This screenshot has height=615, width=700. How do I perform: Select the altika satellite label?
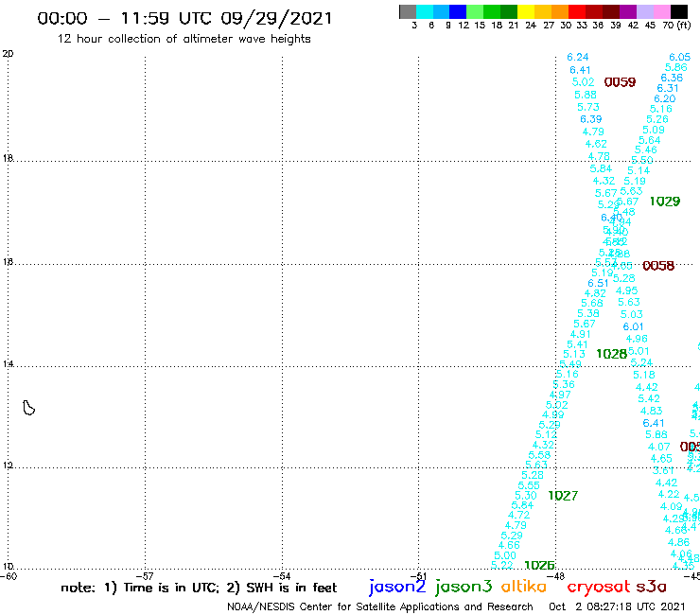click(523, 587)
